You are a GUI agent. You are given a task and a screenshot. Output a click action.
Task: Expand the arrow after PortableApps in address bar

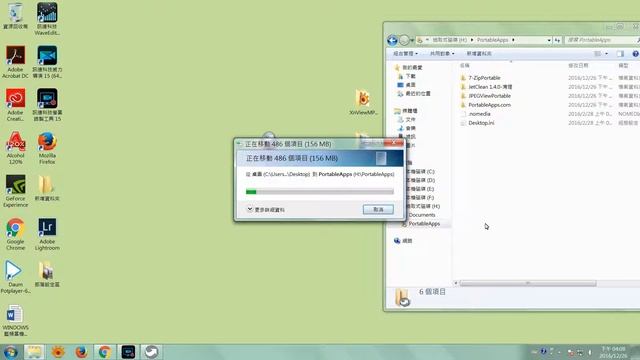coord(513,40)
